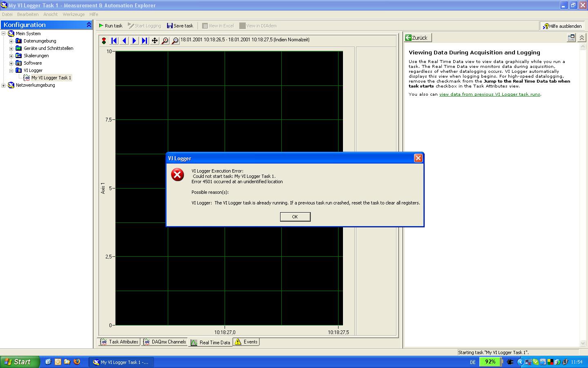The image size is (588, 368).
Task: Click the Mein System computer icon
Action: pos(11,34)
